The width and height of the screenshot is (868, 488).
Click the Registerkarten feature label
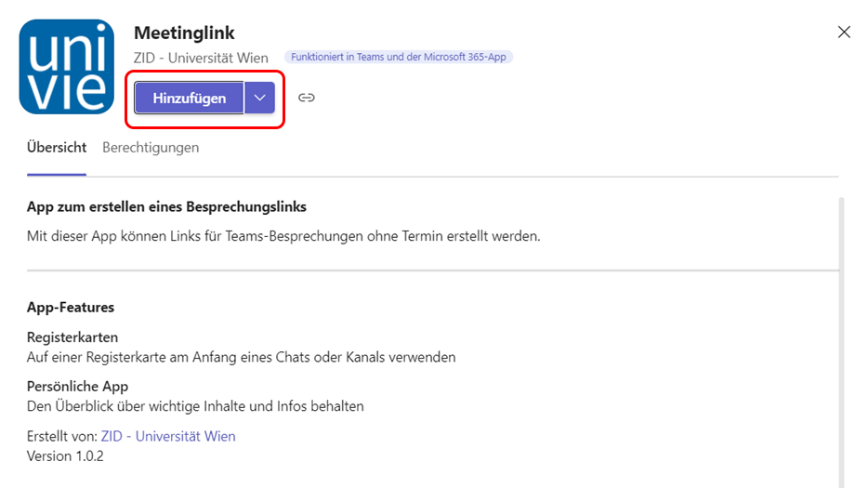click(72, 336)
